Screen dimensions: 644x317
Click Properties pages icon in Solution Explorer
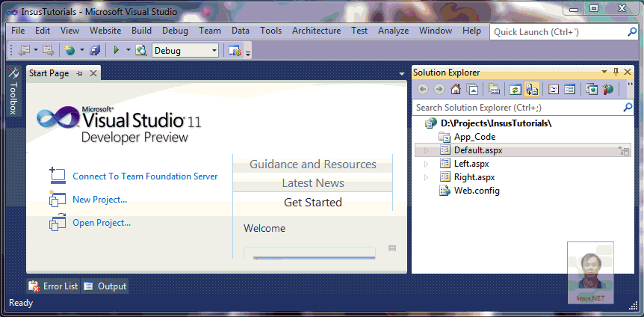coord(494,89)
